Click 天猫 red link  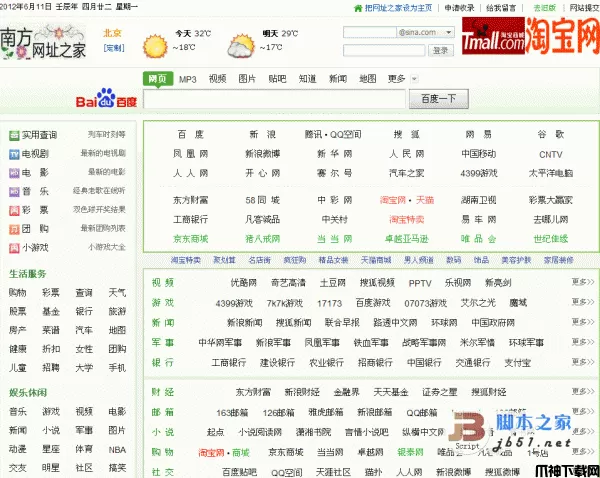(x=425, y=200)
